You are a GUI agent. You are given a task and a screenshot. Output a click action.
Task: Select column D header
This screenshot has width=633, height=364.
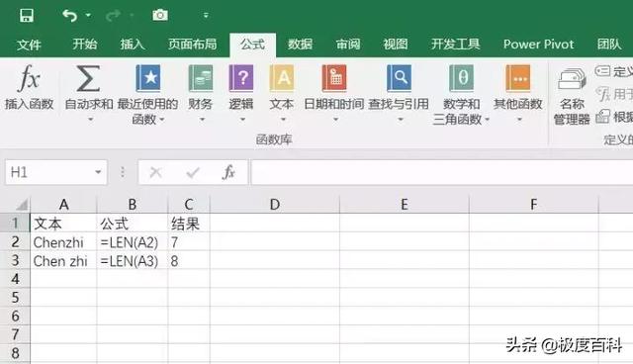275,204
